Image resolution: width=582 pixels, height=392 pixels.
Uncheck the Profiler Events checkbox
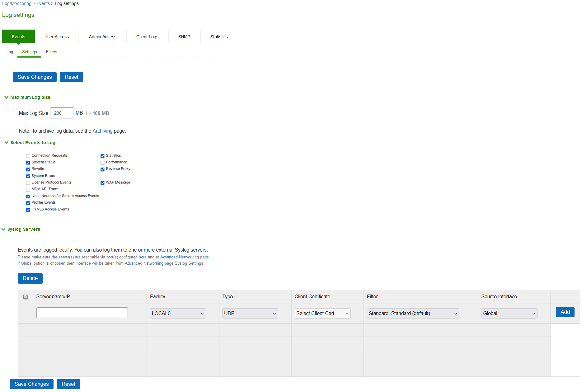(x=28, y=203)
